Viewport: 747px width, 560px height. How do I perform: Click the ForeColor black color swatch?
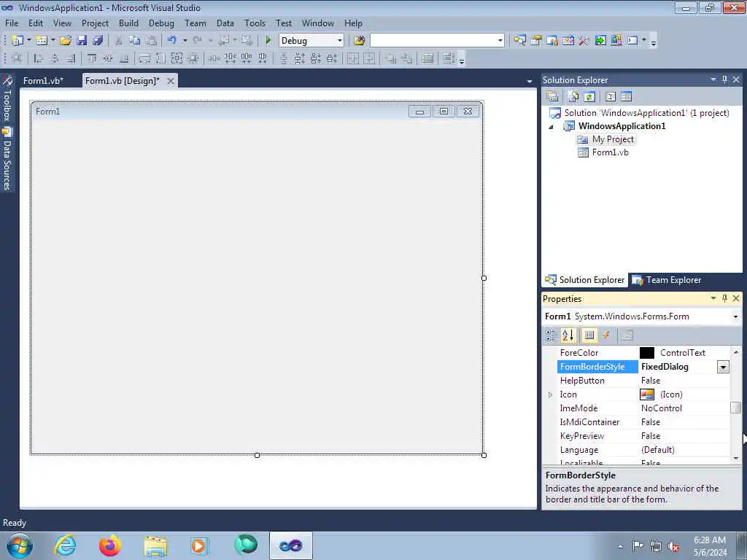pos(646,353)
